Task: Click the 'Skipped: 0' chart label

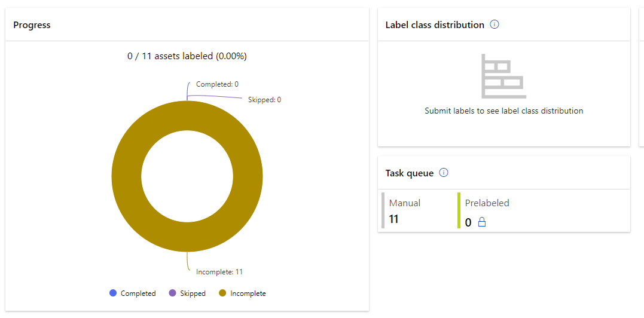Action: click(264, 100)
